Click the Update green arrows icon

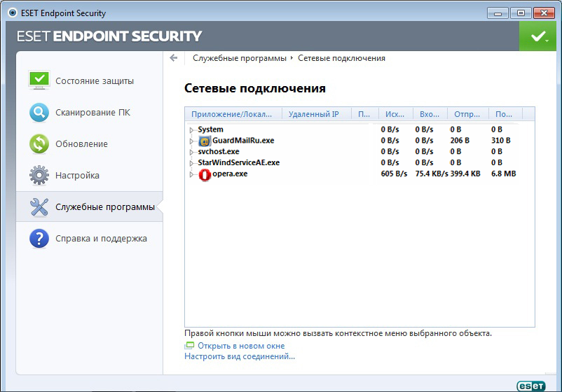[x=39, y=143]
